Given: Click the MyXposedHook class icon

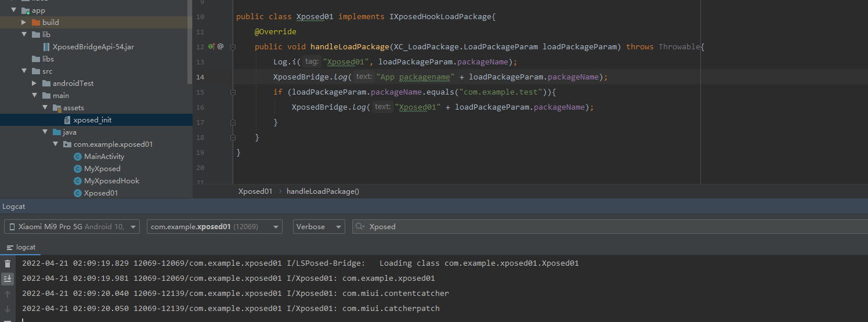Looking at the screenshot, I should [x=78, y=181].
